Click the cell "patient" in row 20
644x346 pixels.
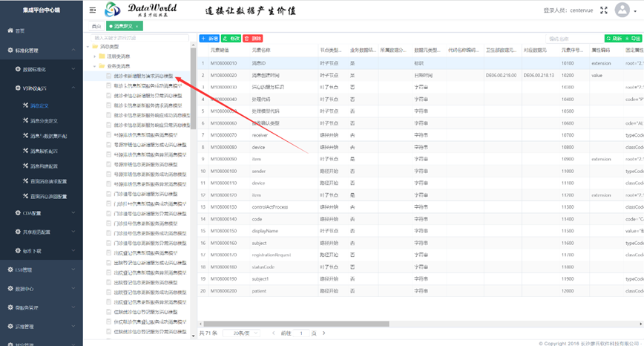click(259, 291)
